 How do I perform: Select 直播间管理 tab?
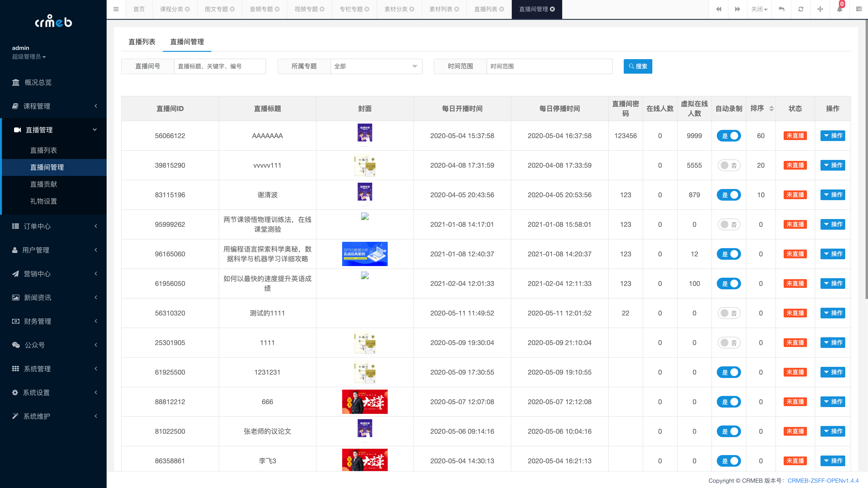click(x=187, y=42)
